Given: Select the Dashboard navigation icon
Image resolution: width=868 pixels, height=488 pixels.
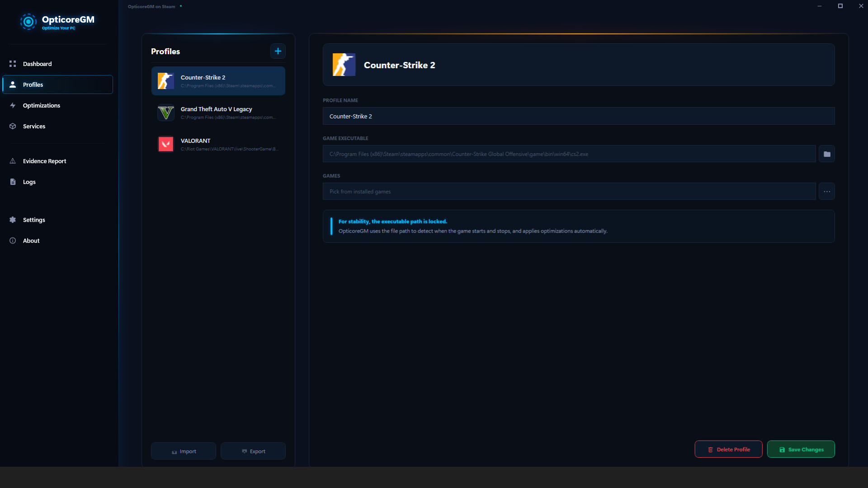Looking at the screenshot, I should [x=13, y=64].
